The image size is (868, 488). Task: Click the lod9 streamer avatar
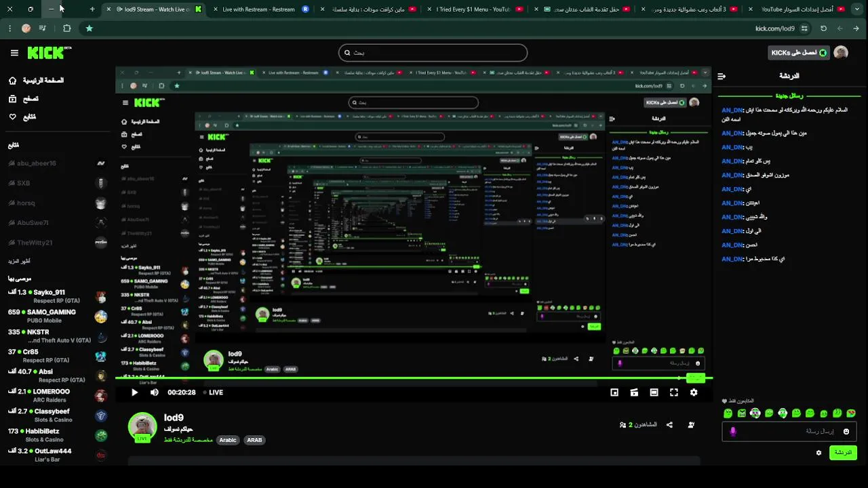(142, 426)
